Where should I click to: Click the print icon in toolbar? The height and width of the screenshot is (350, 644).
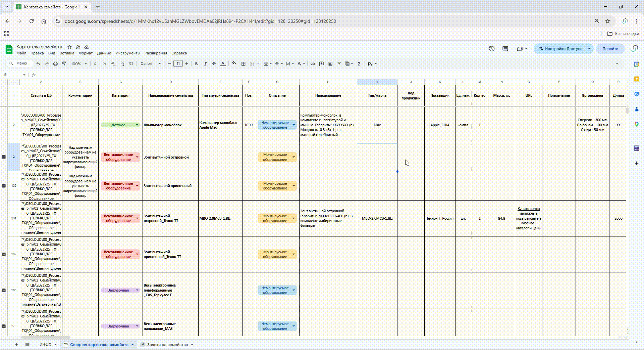(55, 64)
